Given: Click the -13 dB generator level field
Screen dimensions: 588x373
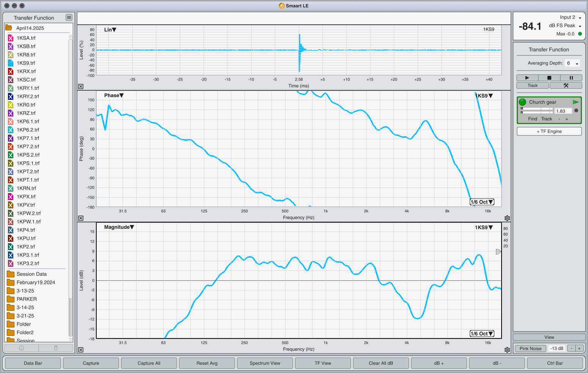Looking at the screenshot, I should [x=557, y=348].
